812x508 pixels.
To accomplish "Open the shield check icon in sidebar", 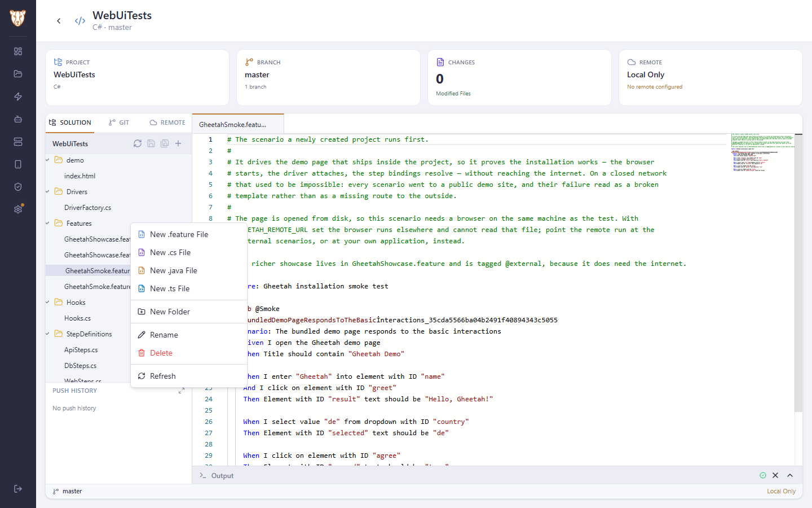I will point(18,187).
